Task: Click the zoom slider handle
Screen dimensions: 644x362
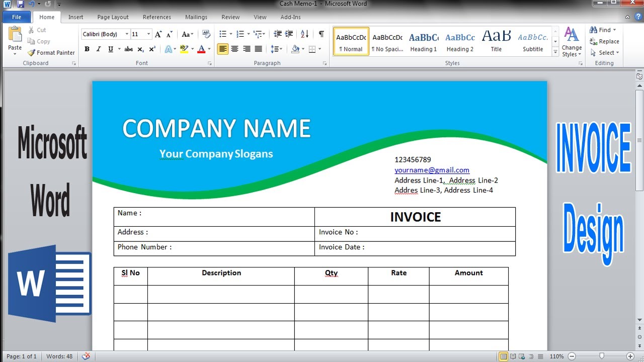Action: click(602, 356)
